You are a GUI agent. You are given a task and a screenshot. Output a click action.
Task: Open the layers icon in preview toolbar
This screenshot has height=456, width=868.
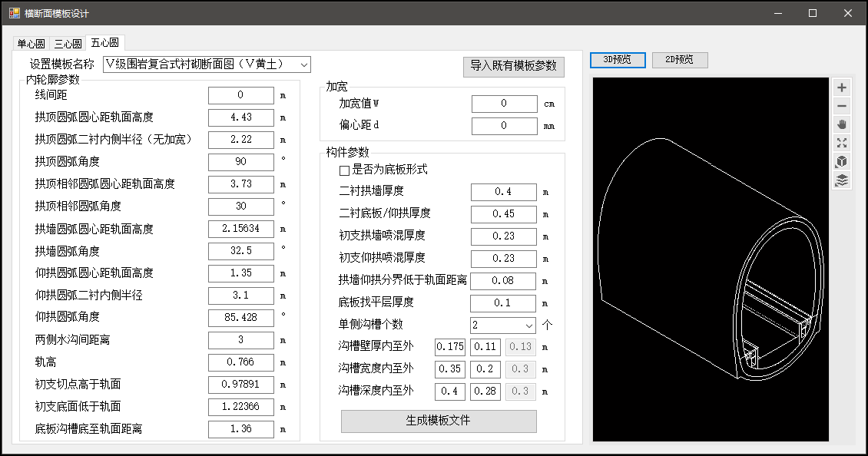[x=842, y=180]
